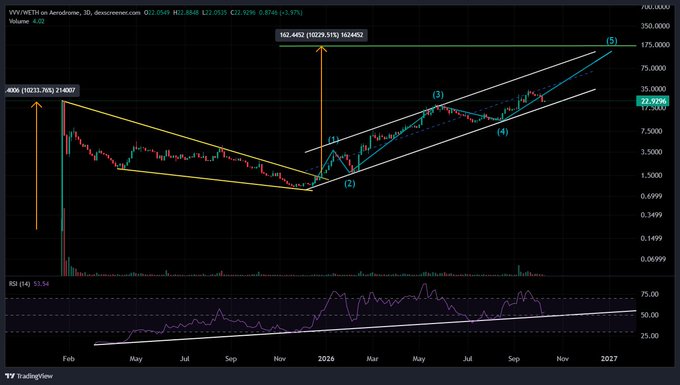Select the RSI (14) indicator label
The image size is (680, 385).
[20, 284]
